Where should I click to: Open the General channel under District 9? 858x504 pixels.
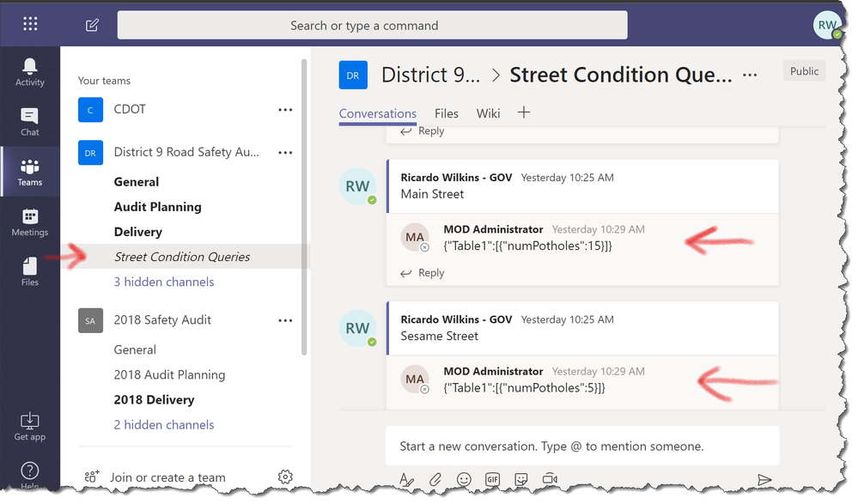coord(137,182)
